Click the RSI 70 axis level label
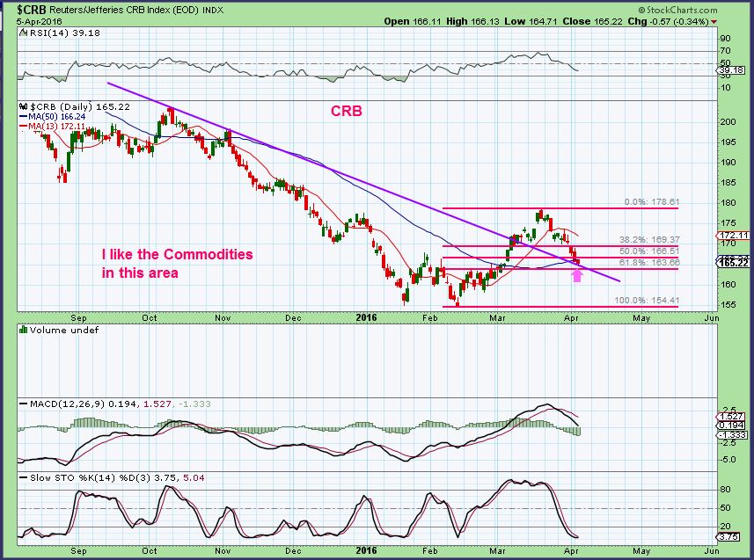The image size is (754, 560). coord(725,50)
